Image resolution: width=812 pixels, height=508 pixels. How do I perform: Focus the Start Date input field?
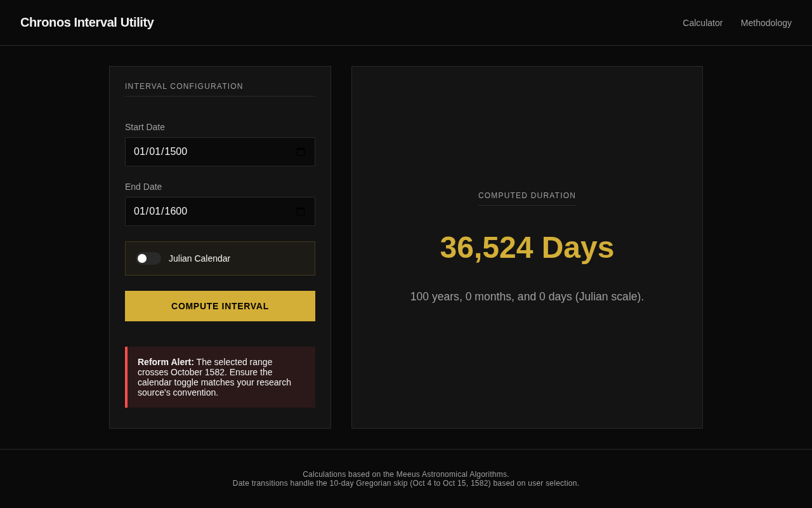tap(220, 152)
